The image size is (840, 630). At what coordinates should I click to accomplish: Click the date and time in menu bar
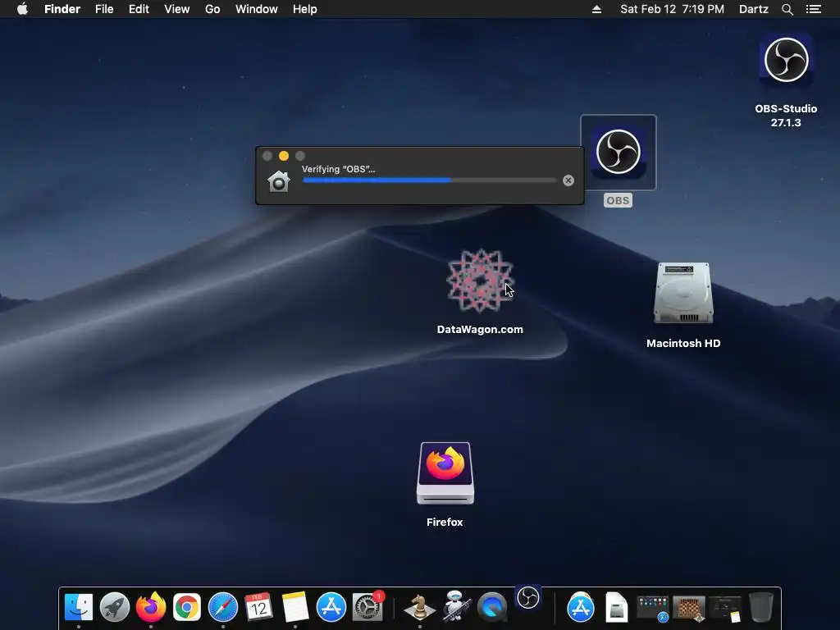point(673,9)
